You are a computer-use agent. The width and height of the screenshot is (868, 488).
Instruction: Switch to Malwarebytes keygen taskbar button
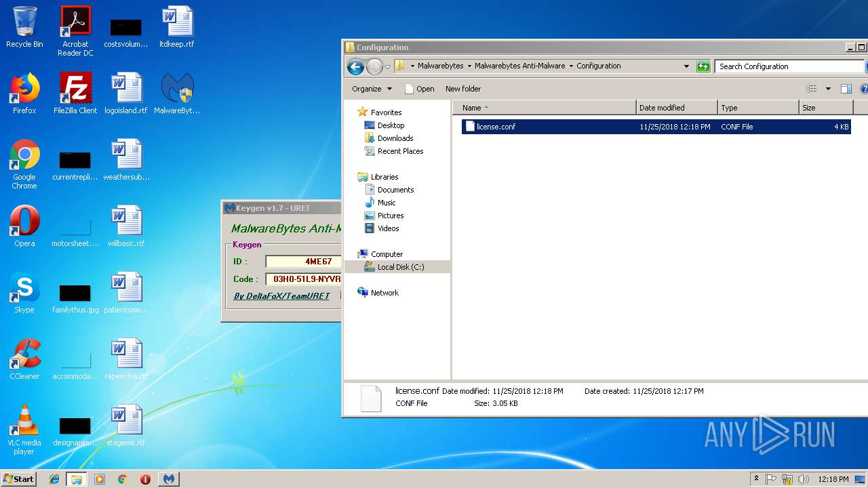(x=169, y=479)
